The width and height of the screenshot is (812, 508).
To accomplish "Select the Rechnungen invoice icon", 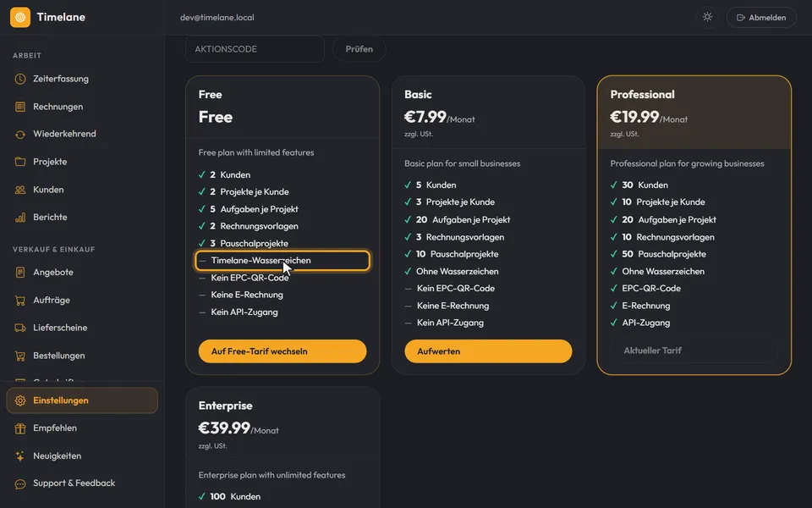I will 20,107.
